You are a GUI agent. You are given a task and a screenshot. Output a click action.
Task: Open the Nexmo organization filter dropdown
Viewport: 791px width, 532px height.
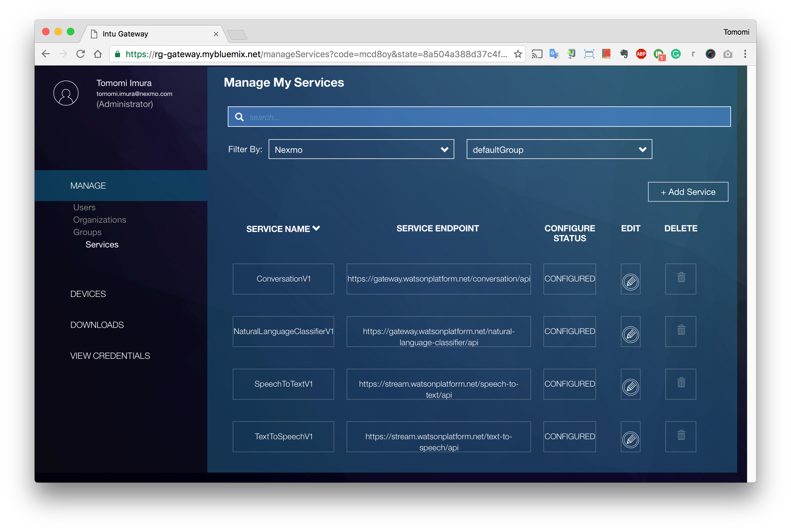(361, 149)
